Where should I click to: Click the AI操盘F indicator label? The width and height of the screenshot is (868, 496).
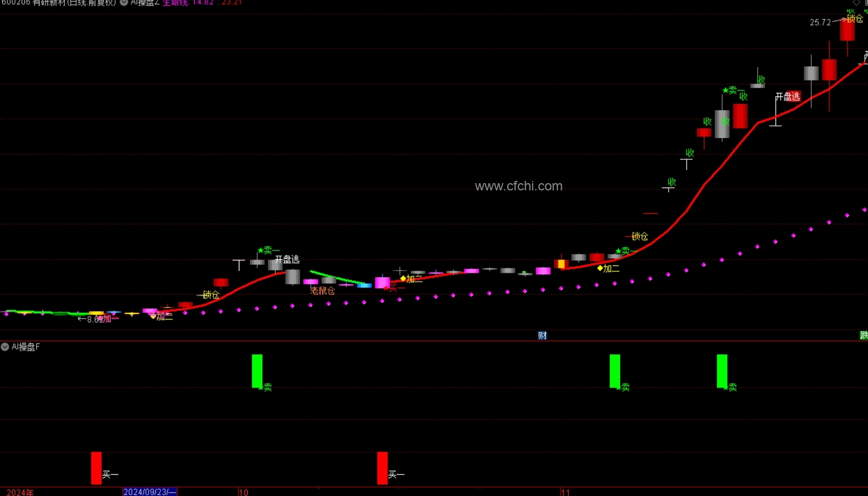[26, 347]
